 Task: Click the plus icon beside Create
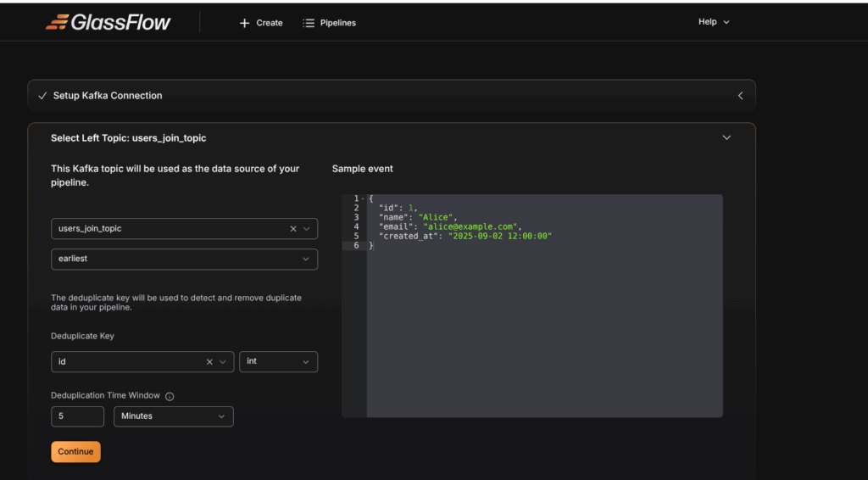(245, 23)
